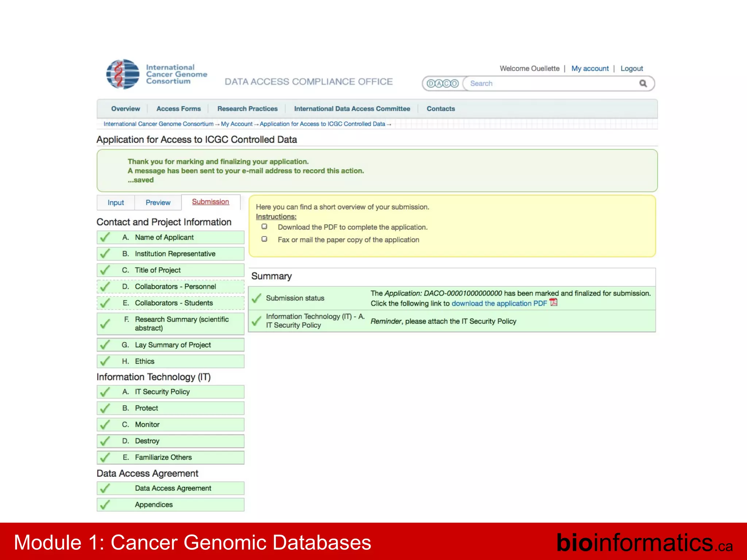Open section A. Name of Applicant
Viewport: 747px width, 560px height.
click(x=170, y=237)
